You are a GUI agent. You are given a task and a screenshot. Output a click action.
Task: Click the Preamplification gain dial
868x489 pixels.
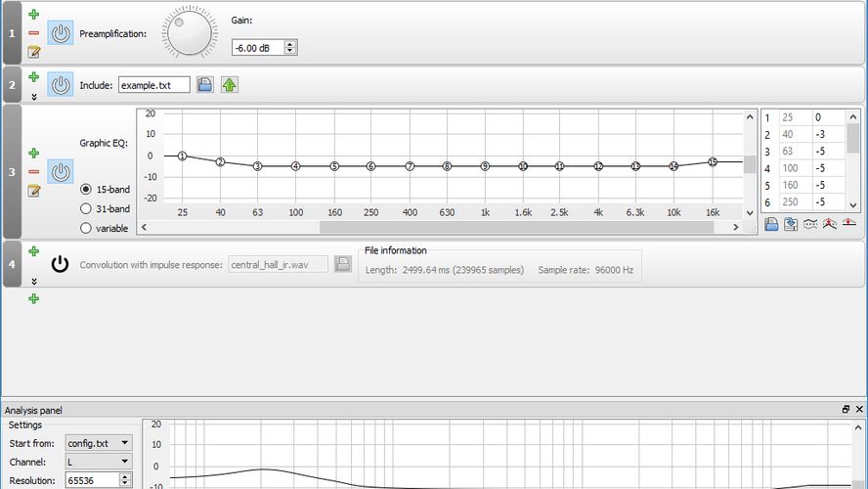click(x=190, y=32)
